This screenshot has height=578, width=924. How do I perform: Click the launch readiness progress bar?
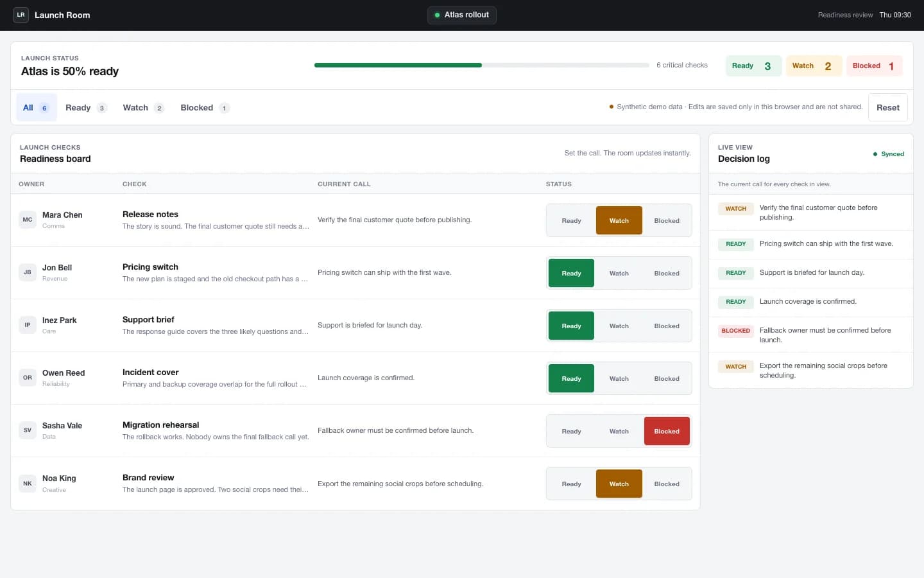(x=482, y=65)
